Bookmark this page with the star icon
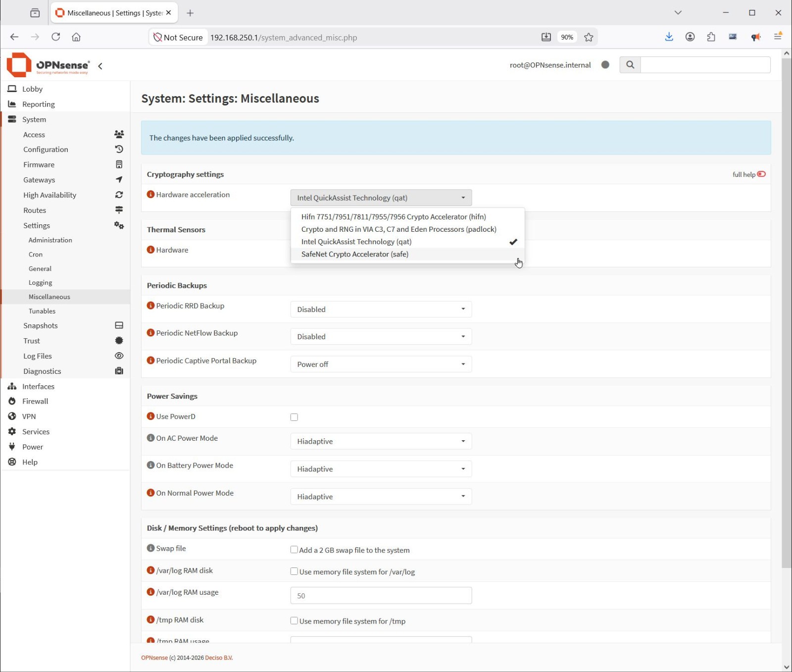 (x=589, y=37)
